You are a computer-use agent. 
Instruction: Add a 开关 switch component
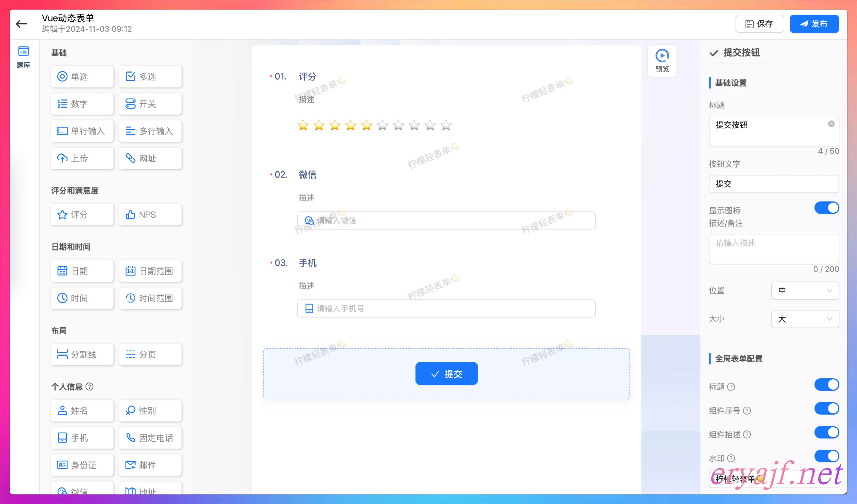click(x=150, y=104)
